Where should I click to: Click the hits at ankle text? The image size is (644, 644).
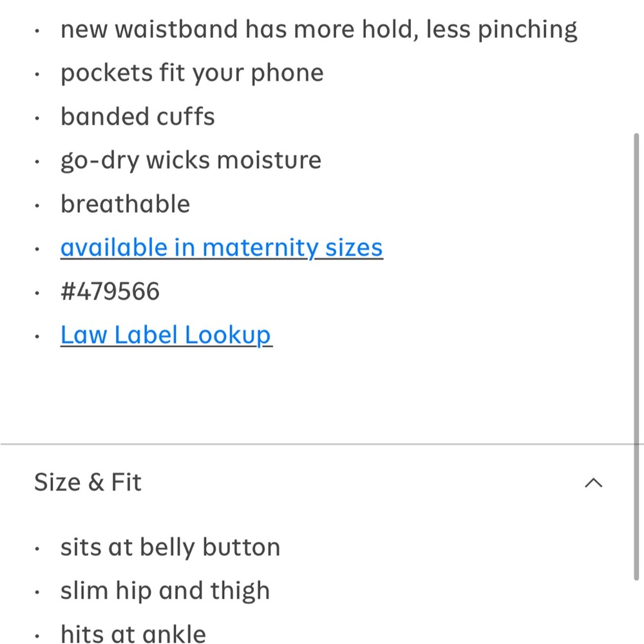(133, 634)
